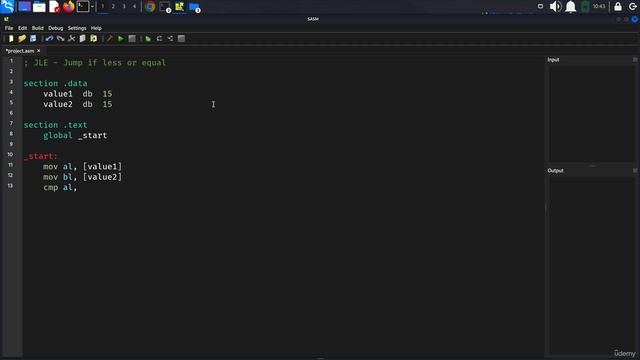The height and width of the screenshot is (360, 640).
Task: Open the volume control speaker icon
Action: click(x=555, y=6)
